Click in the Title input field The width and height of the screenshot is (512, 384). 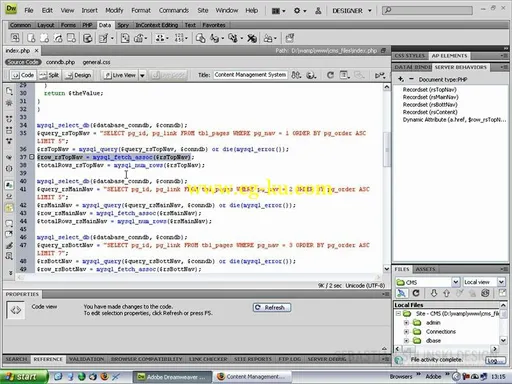click(250, 75)
